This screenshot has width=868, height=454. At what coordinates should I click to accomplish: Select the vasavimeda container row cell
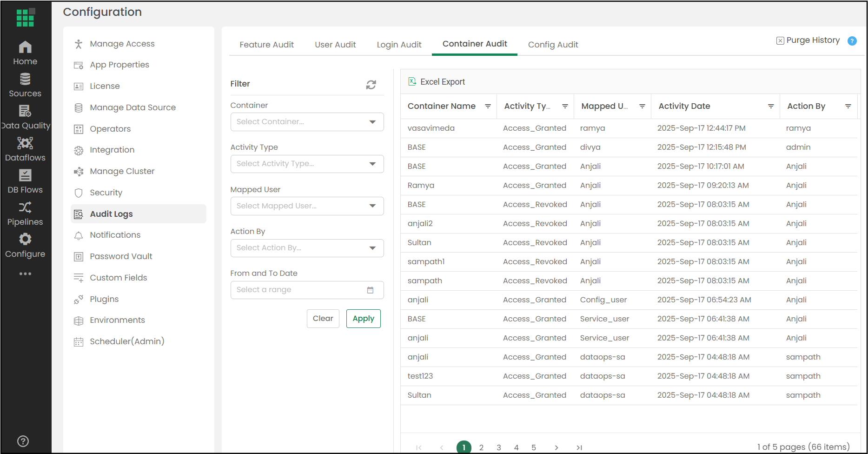coord(431,128)
